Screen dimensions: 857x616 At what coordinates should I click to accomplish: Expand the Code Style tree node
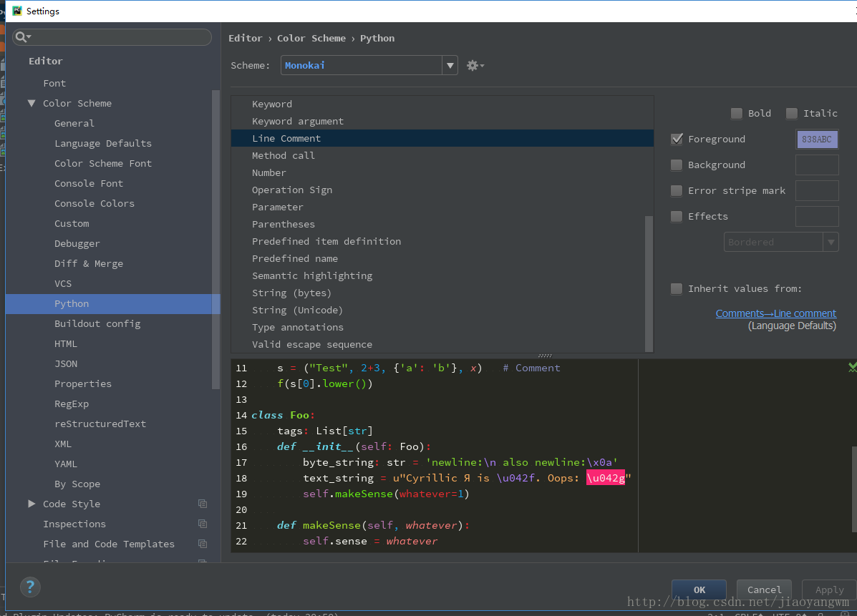click(x=32, y=504)
